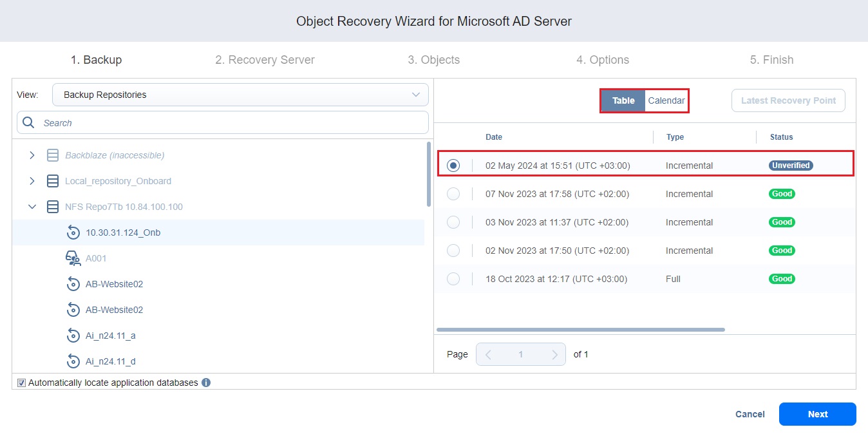Switch to the Calendar tab
Viewport: 868px width, 436px height.
pos(666,100)
